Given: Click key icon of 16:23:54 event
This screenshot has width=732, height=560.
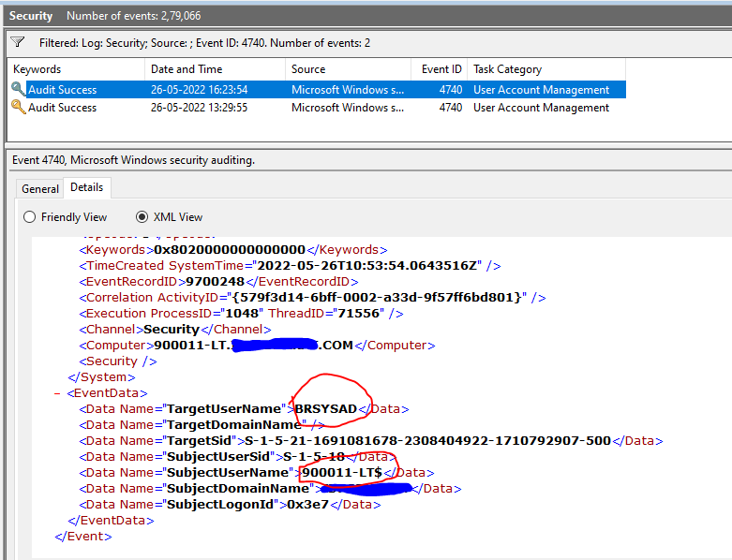Looking at the screenshot, I should pyautogui.click(x=18, y=89).
